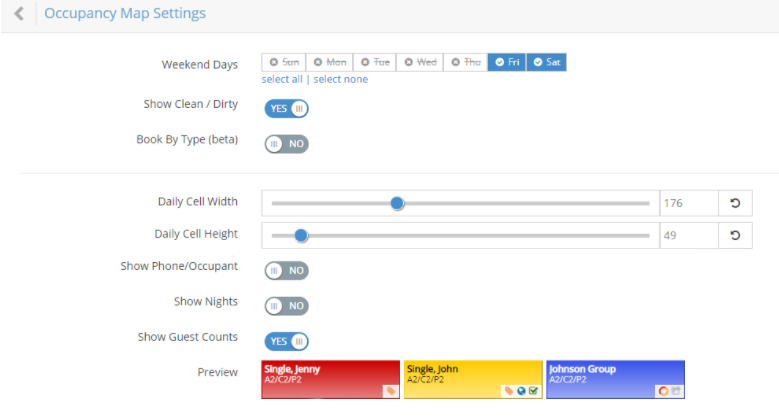Click the circle icon on Johnson Group preview

662,391
